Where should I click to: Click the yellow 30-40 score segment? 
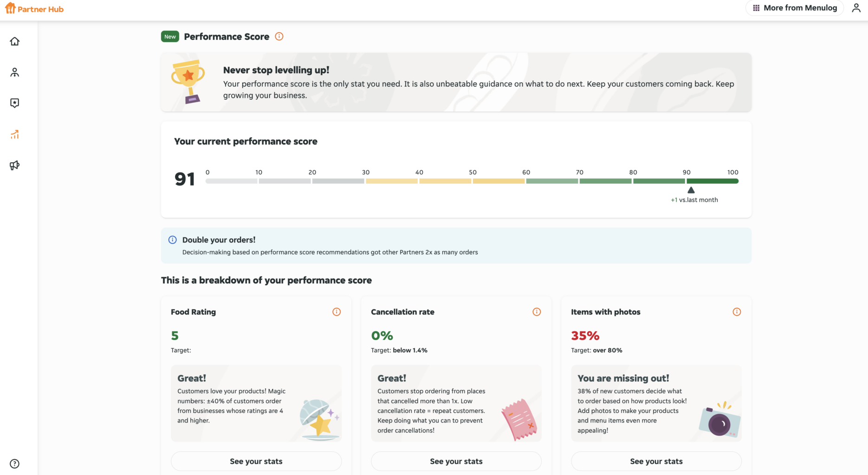click(392, 181)
